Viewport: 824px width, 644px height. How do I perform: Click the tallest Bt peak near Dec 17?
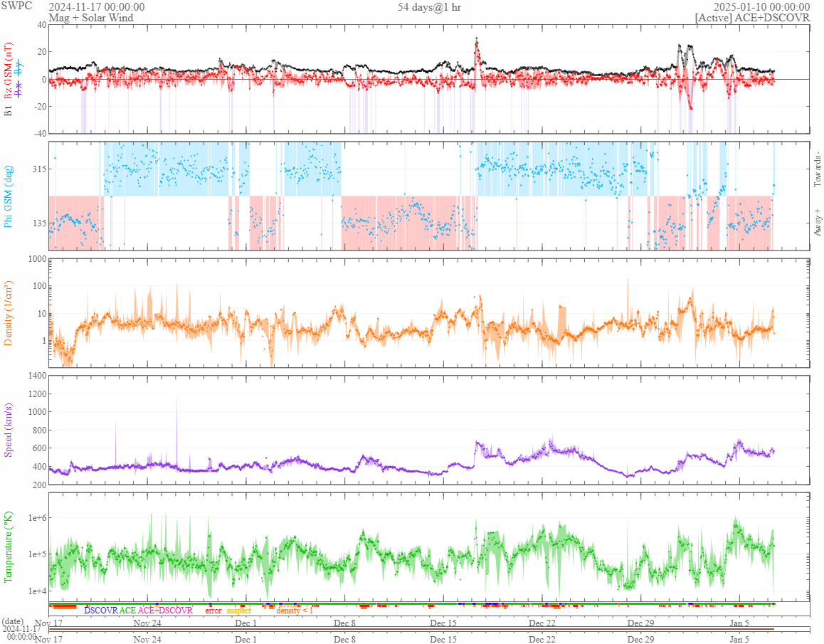click(477, 38)
